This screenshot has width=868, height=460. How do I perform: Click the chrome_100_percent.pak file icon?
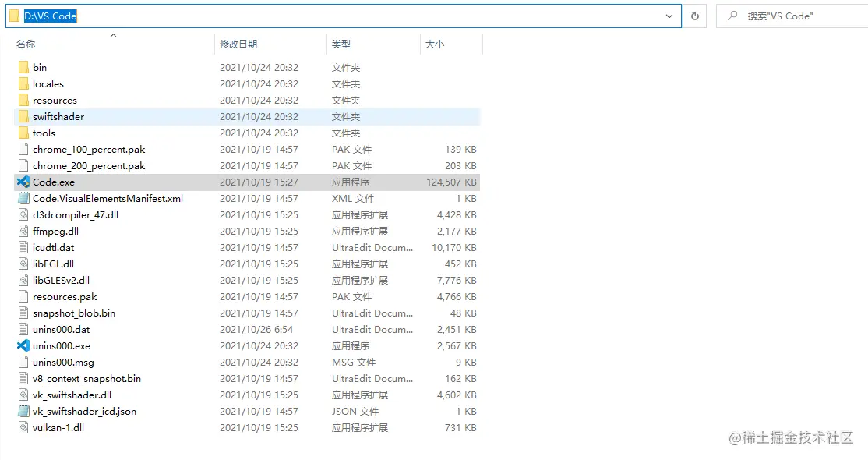tap(23, 149)
